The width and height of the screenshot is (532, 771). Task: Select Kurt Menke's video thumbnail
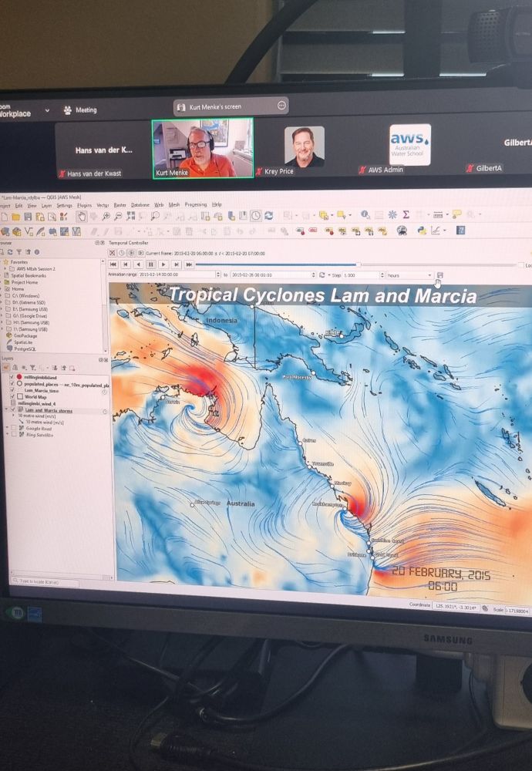[x=202, y=148]
